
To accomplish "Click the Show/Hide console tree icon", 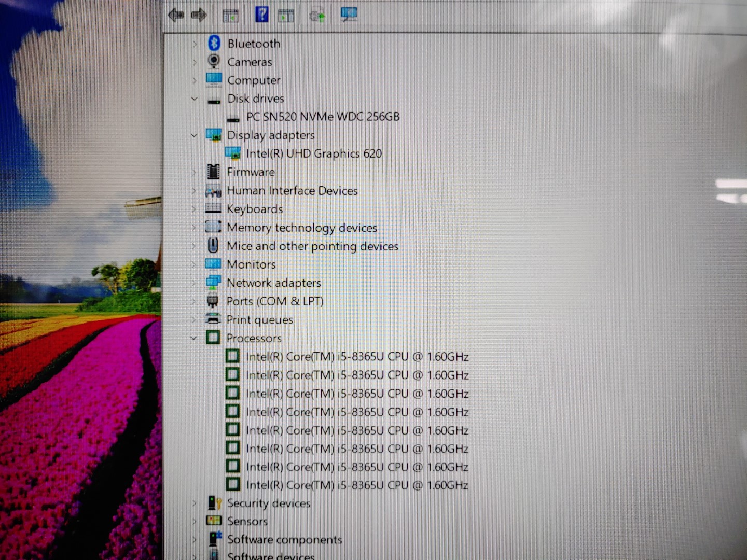I will tap(230, 16).
